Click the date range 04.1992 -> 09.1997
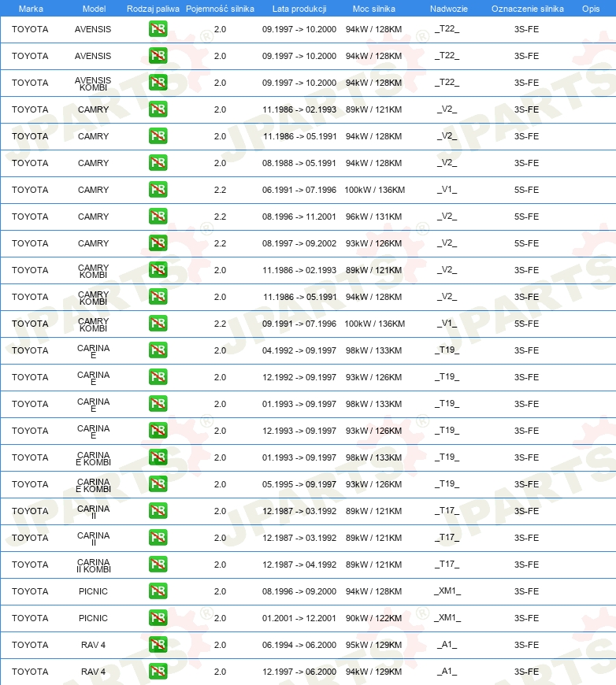616x685 pixels. 299,350
